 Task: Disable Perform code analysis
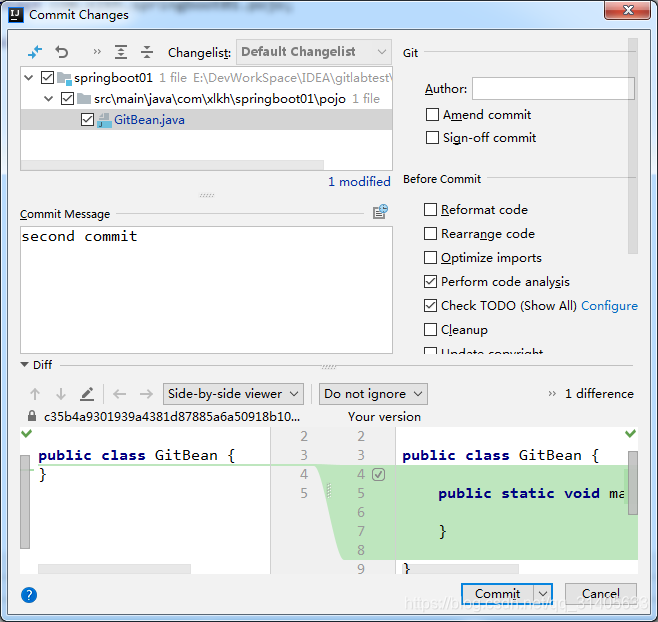click(431, 281)
